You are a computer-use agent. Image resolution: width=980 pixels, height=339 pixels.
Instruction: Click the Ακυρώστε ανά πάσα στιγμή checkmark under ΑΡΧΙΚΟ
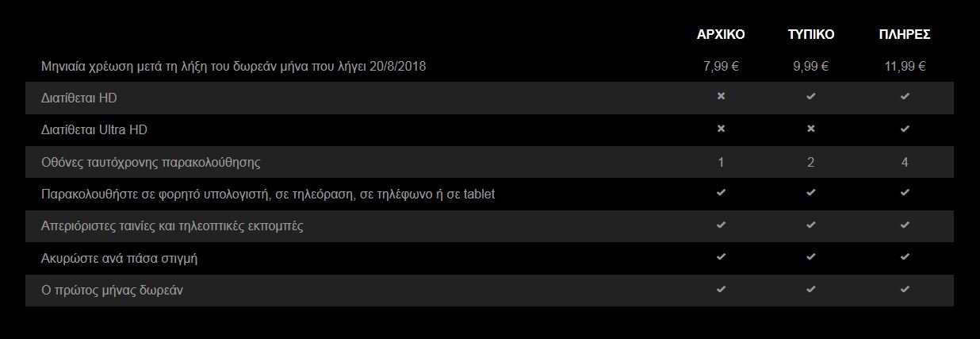coord(721,257)
